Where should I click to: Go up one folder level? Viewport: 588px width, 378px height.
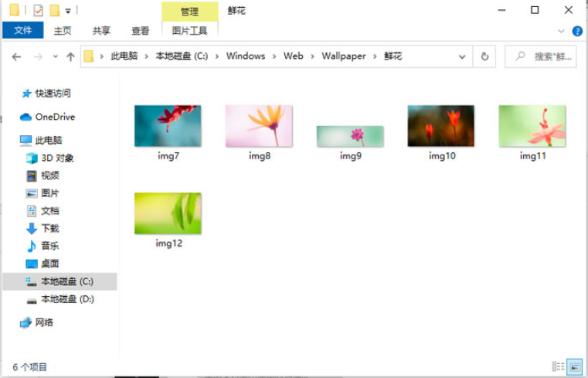(x=70, y=56)
